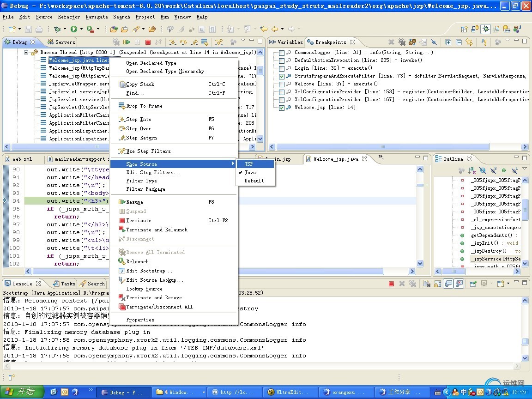The width and height of the screenshot is (532, 399).
Task: Click Expand All in the Breakpoints toolbar
Action: coord(448,42)
